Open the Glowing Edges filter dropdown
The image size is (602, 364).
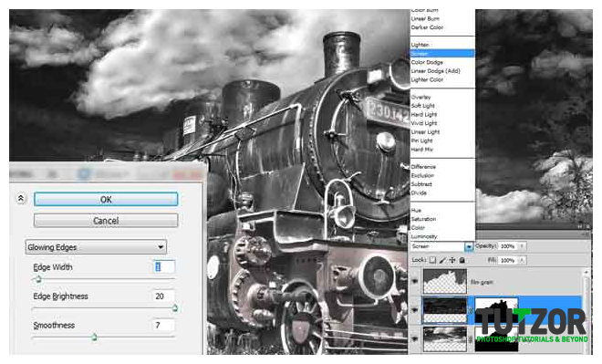(96, 247)
